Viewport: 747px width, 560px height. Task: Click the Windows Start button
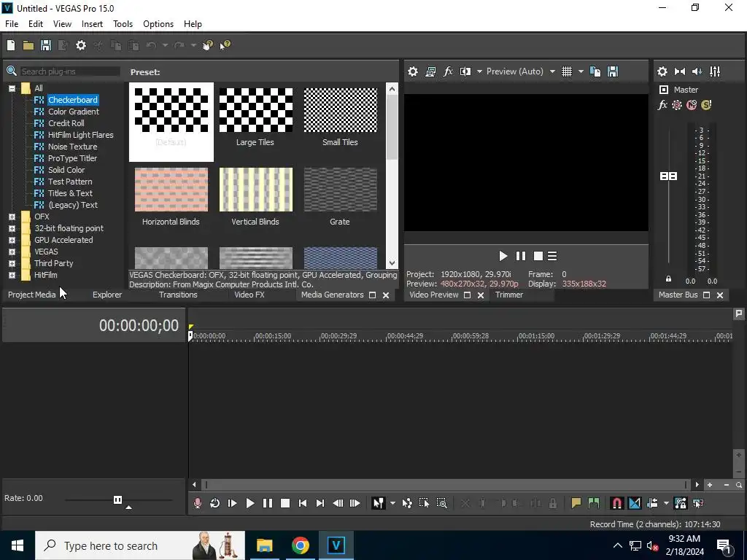pyautogui.click(x=18, y=545)
